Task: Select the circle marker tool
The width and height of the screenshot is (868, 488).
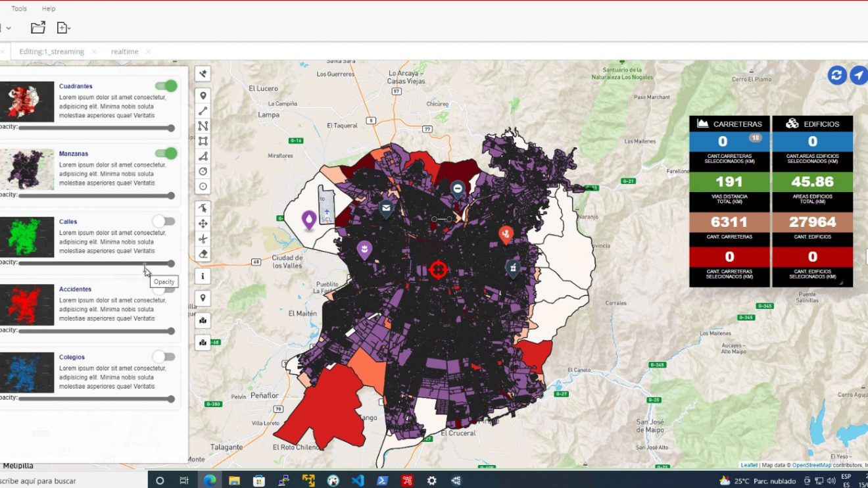Action: (x=203, y=187)
